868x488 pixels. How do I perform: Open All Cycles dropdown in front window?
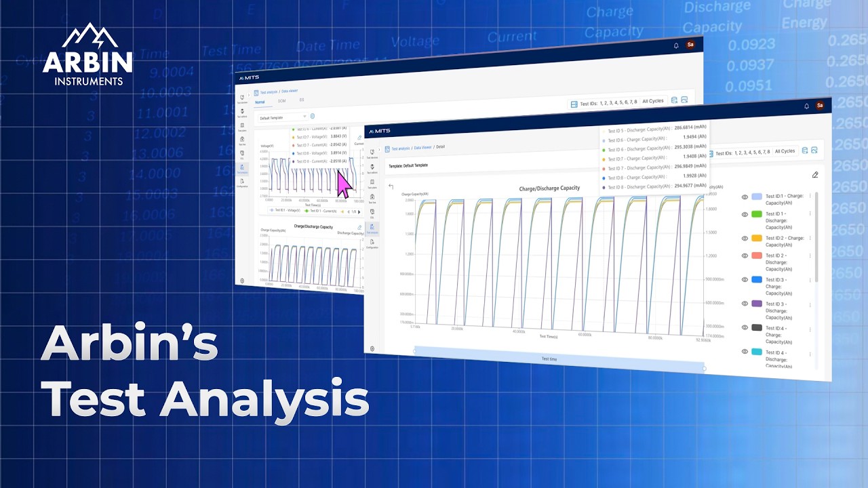(786, 151)
